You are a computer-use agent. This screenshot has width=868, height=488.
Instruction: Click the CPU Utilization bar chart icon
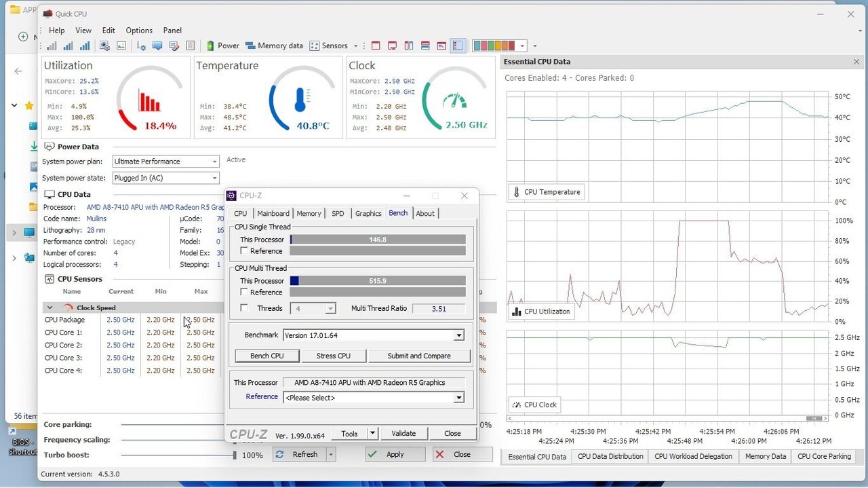click(x=516, y=312)
